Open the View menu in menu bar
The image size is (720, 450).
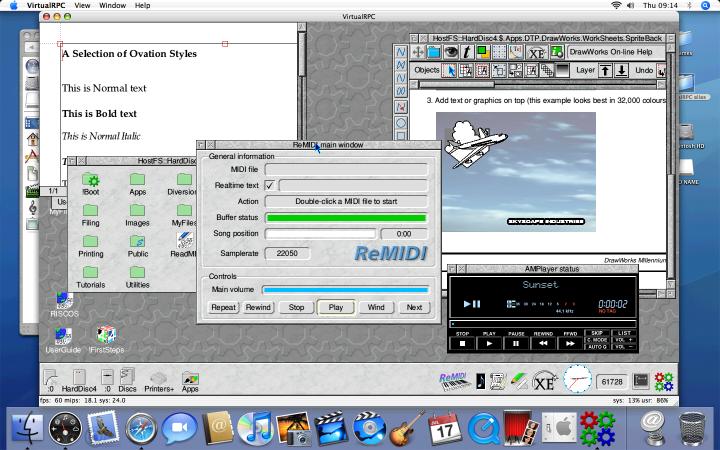point(82,5)
